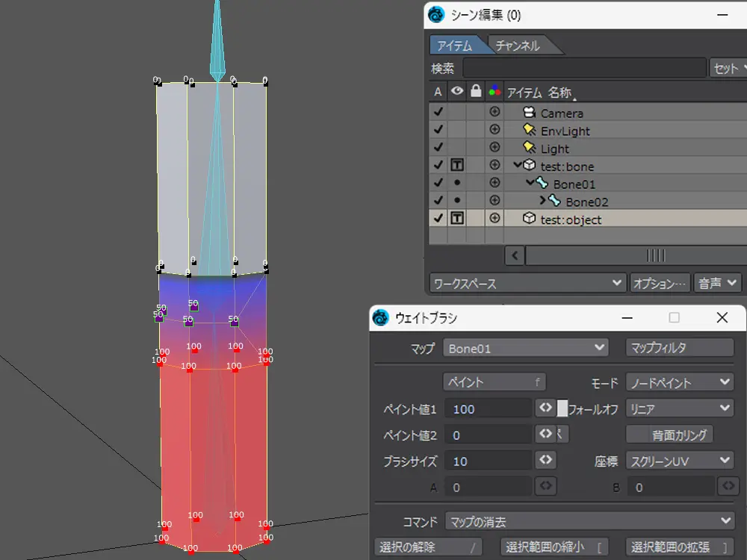
Task: Click the Camera item icon
Action: point(530,113)
